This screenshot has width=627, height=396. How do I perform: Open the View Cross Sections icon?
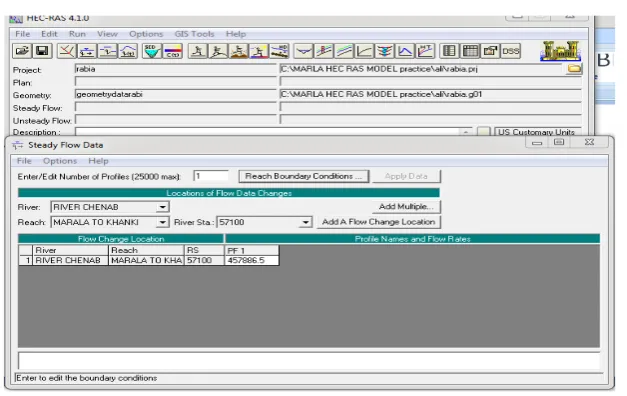[303, 51]
